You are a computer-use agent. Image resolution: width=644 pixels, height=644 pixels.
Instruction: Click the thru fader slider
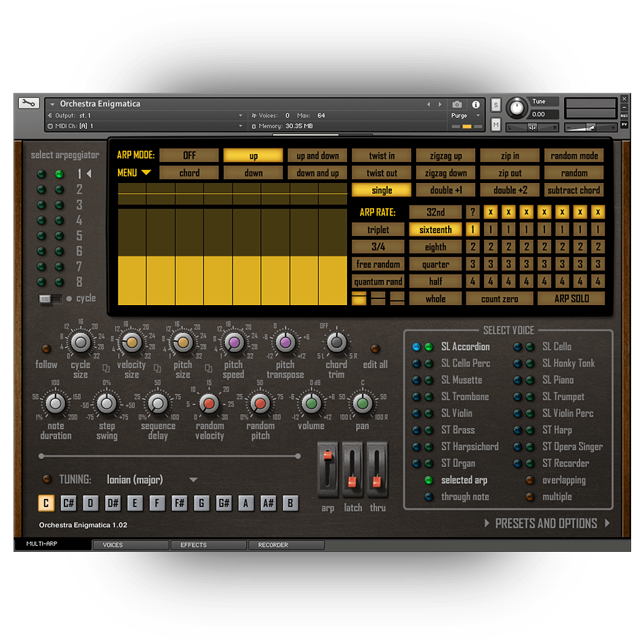click(x=377, y=481)
